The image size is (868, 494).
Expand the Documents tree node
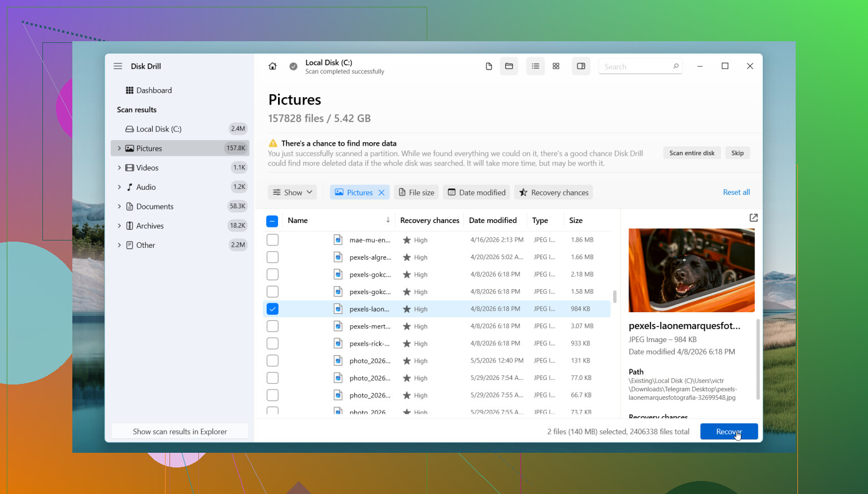(x=119, y=206)
